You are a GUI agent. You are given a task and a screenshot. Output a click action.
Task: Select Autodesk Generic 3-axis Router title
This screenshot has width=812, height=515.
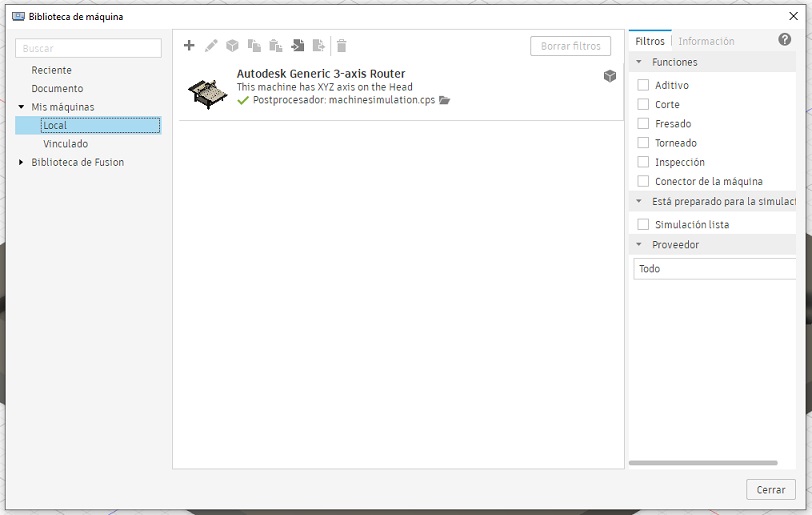pyautogui.click(x=321, y=74)
